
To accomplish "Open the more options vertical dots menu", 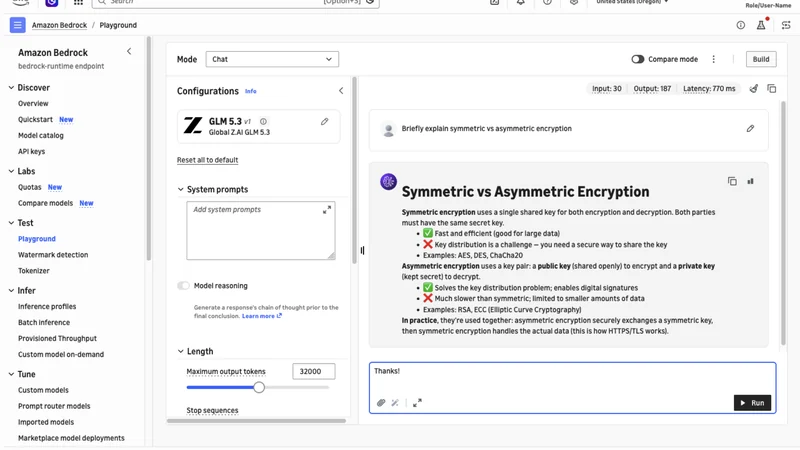I will (x=713, y=59).
